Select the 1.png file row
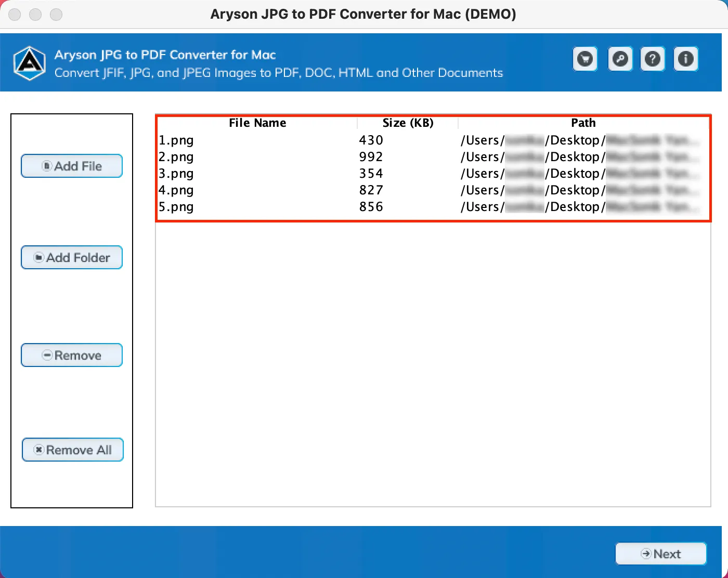Screen dimensions: 728x578 pos(433,140)
